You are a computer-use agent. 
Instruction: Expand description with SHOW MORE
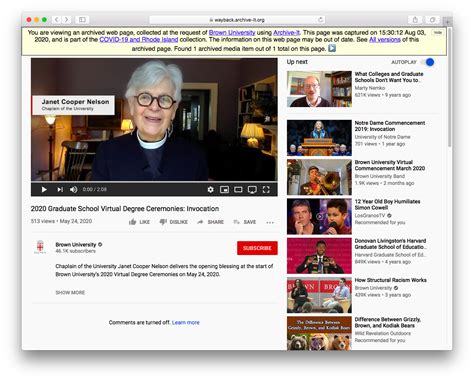pyautogui.click(x=70, y=293)
